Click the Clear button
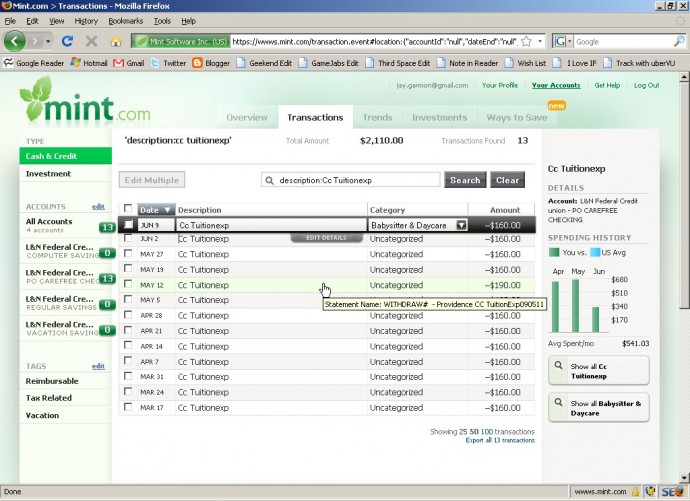Viewport: 690px width, 501px height. (507, 180)
